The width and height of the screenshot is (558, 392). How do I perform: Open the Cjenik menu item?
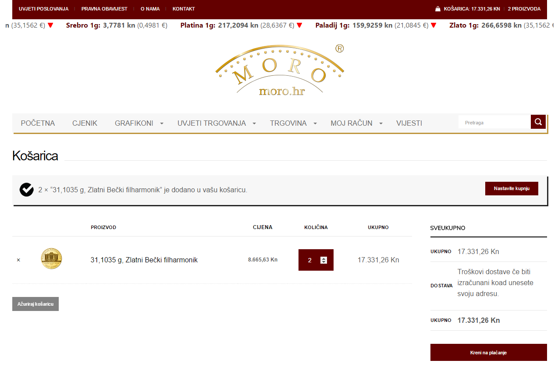85,123
